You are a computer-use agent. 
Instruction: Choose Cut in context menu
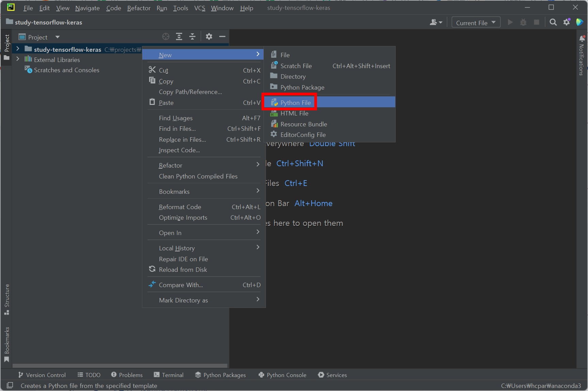[204, 70]
